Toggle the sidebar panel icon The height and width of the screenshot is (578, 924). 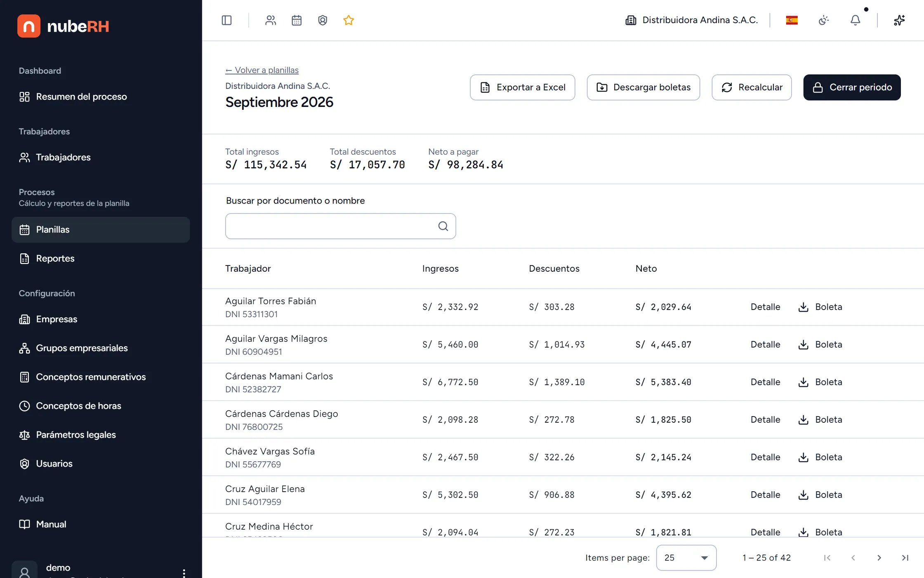226,20
